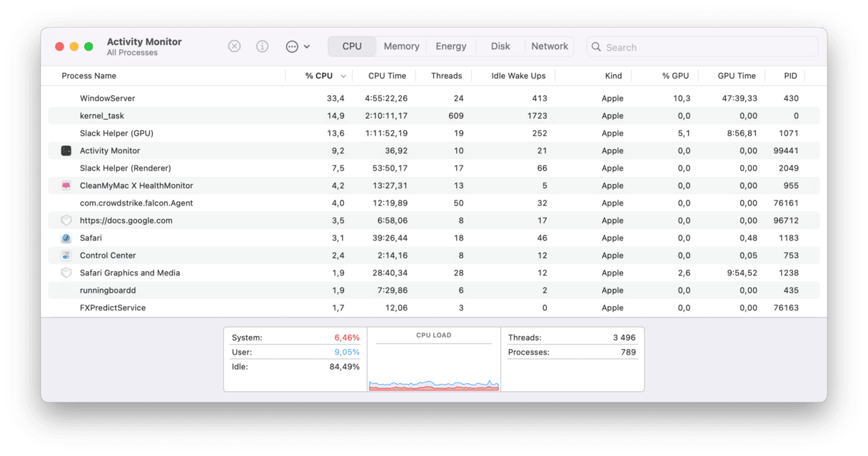Switch to the Memory tab

pos(401,46)
